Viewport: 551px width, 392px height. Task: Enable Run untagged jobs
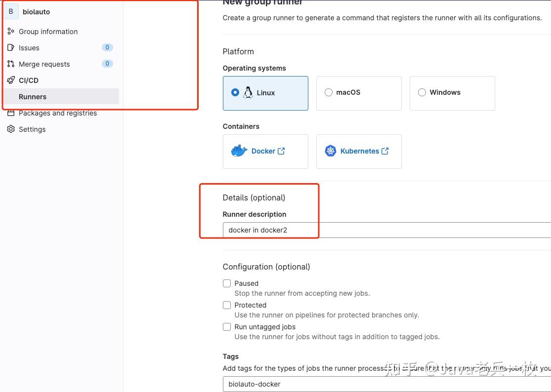pyautogui.click(x=227, y=327)
